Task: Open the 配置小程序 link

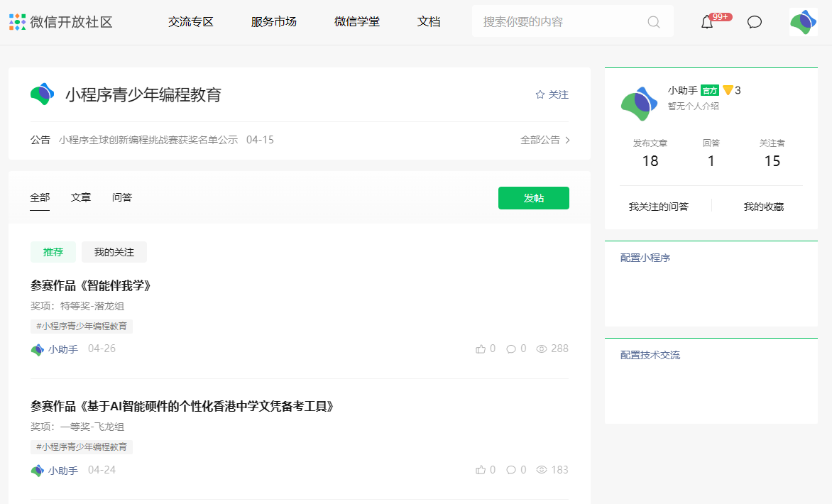Action: click(645, 258)
